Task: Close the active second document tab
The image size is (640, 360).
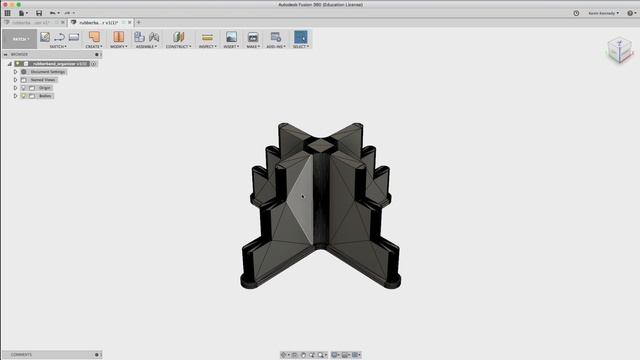Action: pos(130,22)
